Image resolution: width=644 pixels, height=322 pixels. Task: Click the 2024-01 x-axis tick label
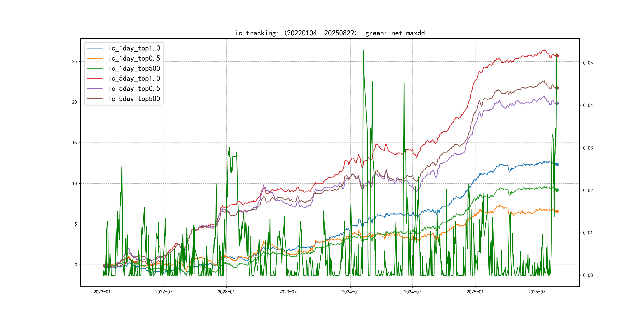(350, 292)
